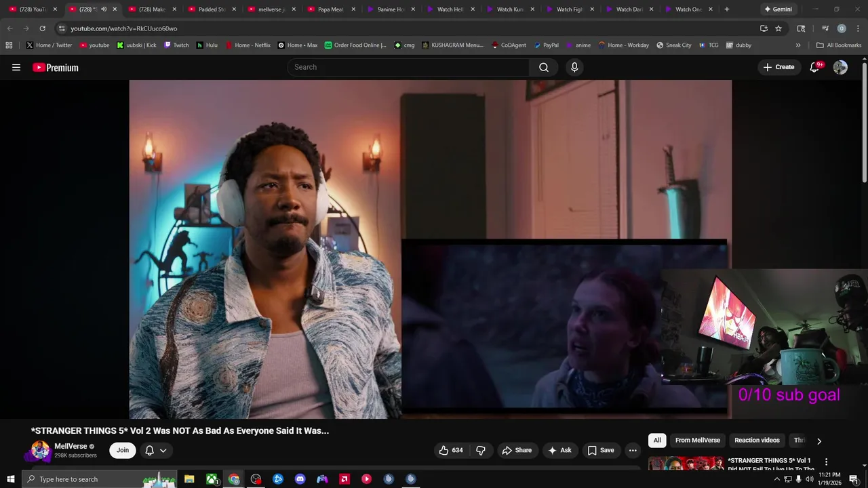
Task: Open Discord from the taskbar
Action: [300, 479]
